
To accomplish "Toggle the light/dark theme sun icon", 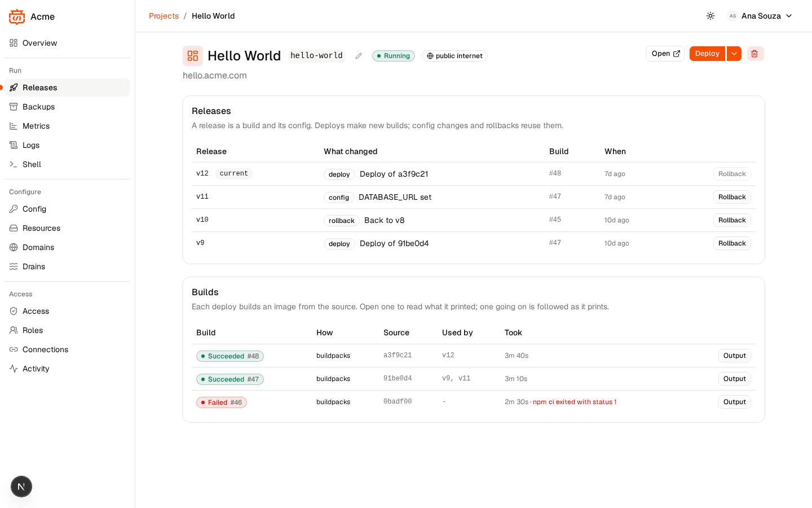I will click(x=710, y=16).
